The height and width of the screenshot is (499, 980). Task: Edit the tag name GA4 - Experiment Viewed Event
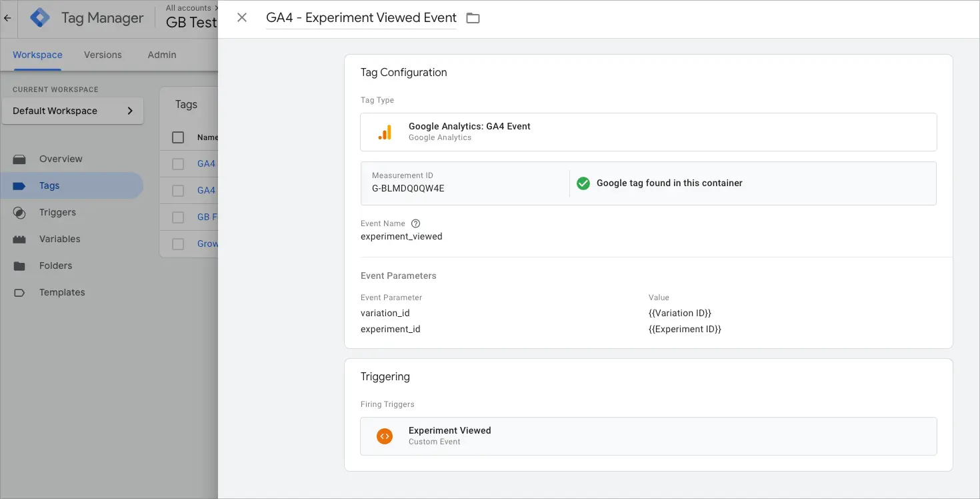361,18
